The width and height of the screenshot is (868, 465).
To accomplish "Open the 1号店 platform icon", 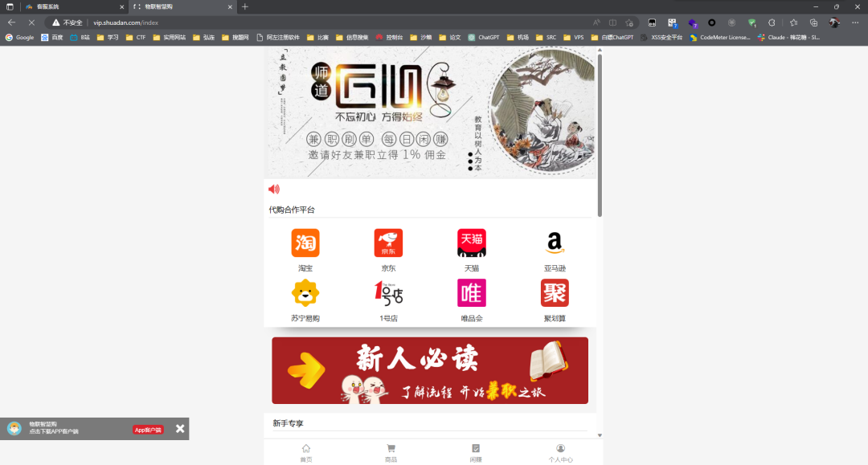I will click(x=388, y=293).
